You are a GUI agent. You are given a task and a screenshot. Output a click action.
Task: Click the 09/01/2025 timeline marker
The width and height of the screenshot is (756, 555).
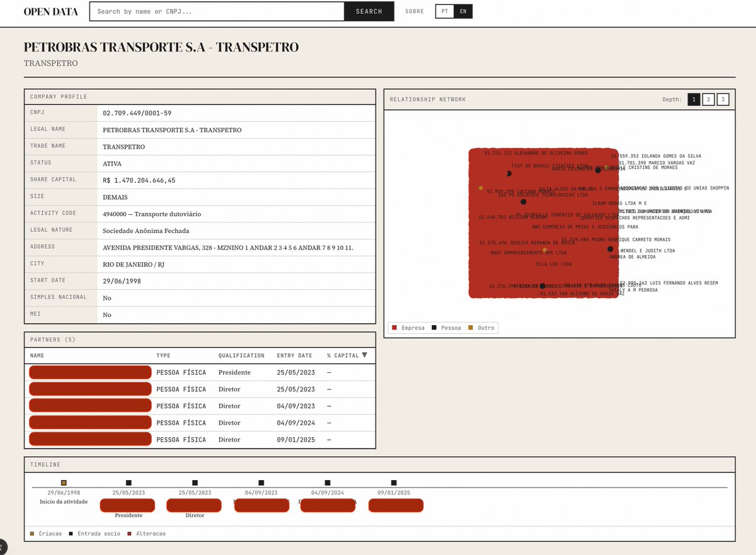pyautogui.click(x=394, y=483)
